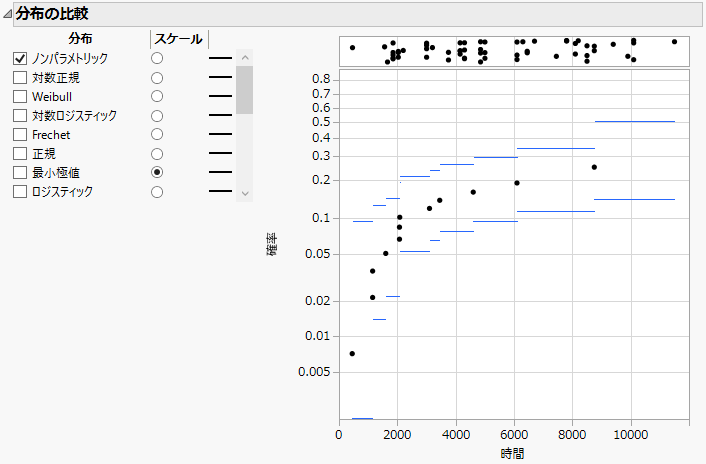Screen dimensions: 706x464
Task: Click the Frechet line style swatch
Action: pyautogui.click(x=220, y=134)
